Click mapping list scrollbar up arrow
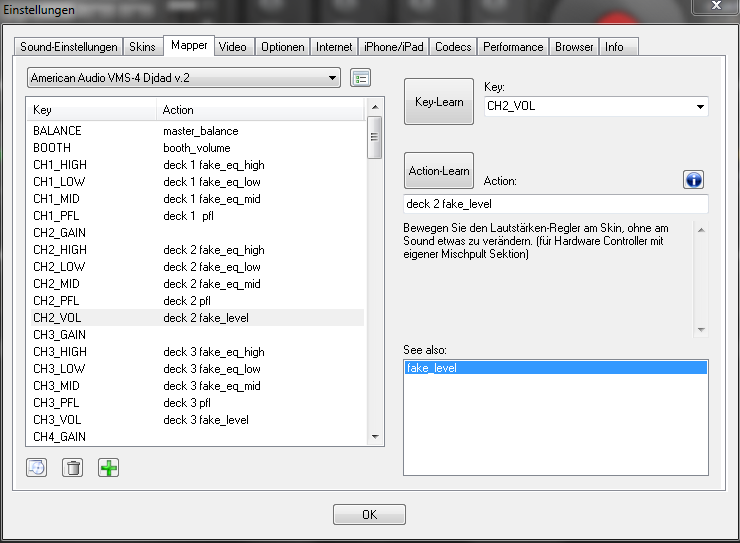Viewport: 740px width, 543px height. (x=375, y=107)
